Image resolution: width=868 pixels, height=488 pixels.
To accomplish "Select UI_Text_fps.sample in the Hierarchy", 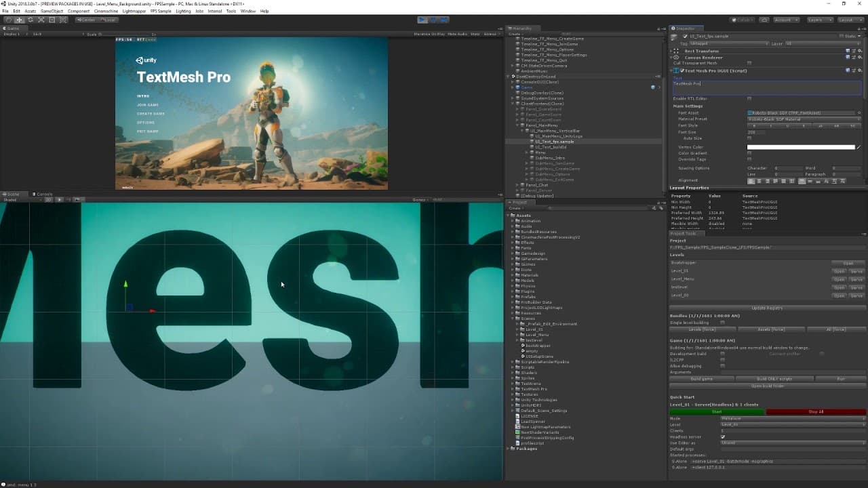I will click(x=555, y=142).
